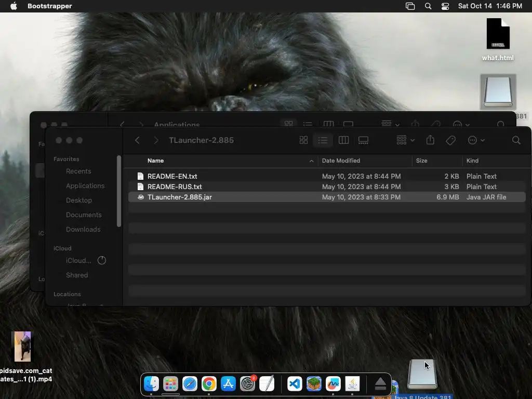The image size is (532, 399).
Task: Switch TLauncher window to list view
Action: (x=323, y=140)
